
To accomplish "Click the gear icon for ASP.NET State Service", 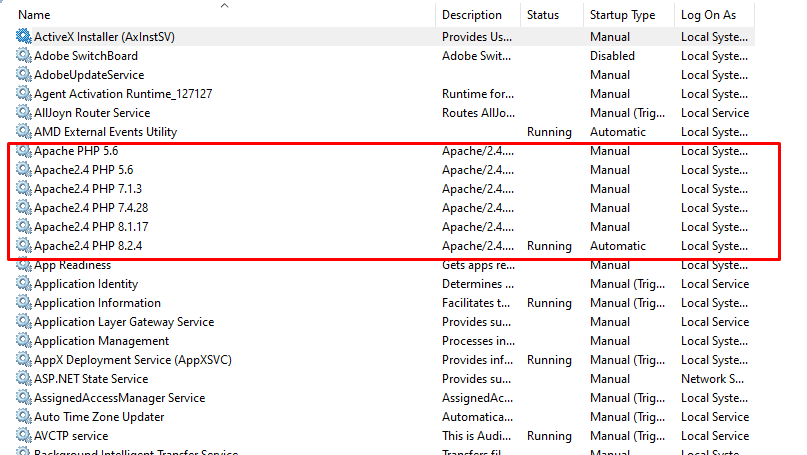I will [x=24, y=379].
